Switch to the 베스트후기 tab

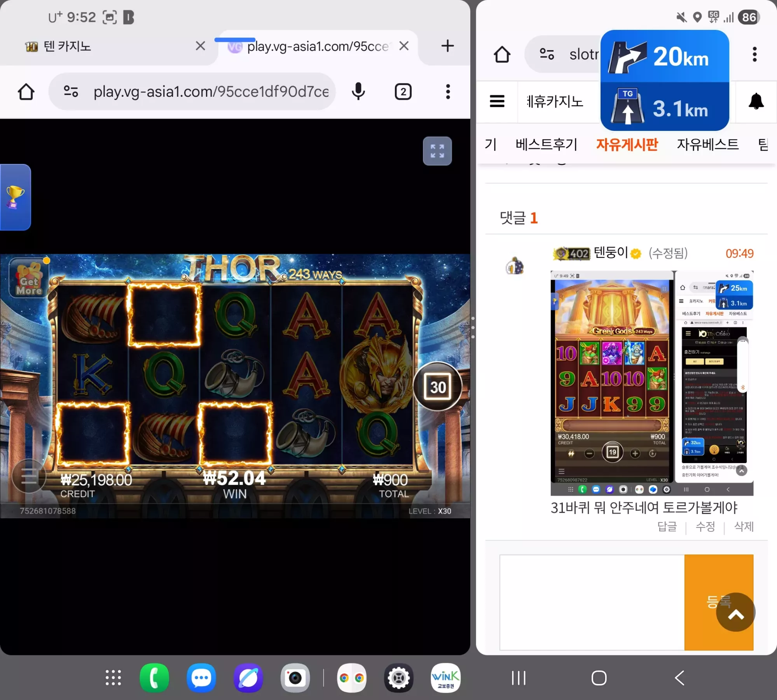547,145
